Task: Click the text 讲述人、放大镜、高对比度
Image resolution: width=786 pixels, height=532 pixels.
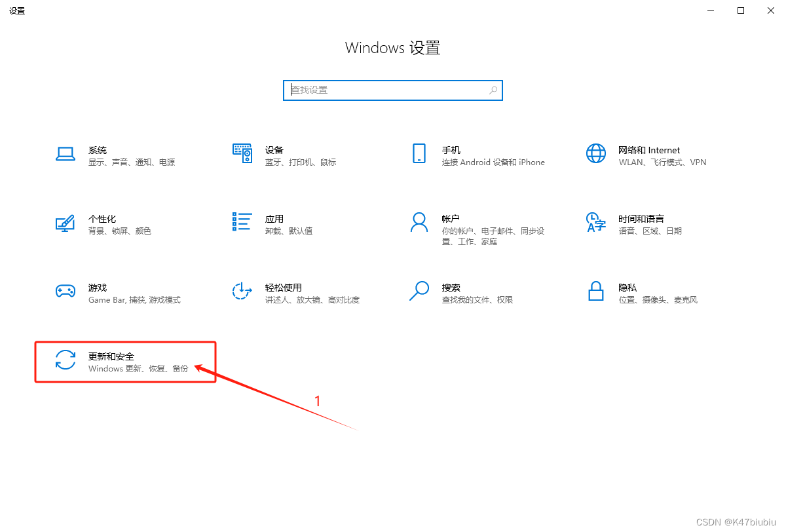Action: pyautogui.click(x=312, y=300)
